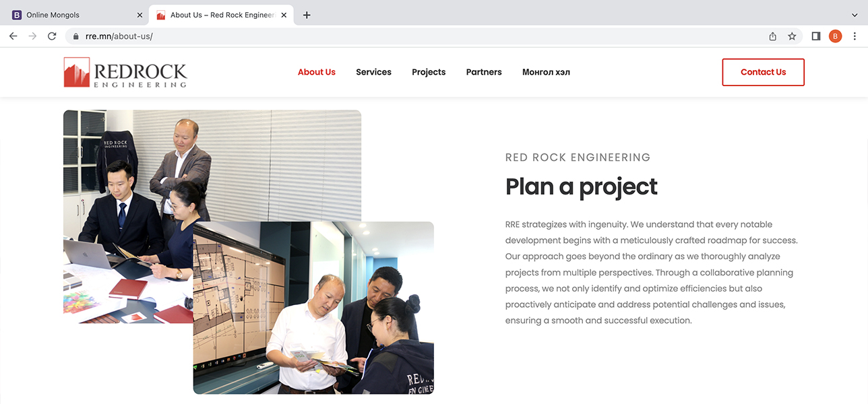Click the browser forward arrow
Screen dimensions: 868x404
point(32,36)
